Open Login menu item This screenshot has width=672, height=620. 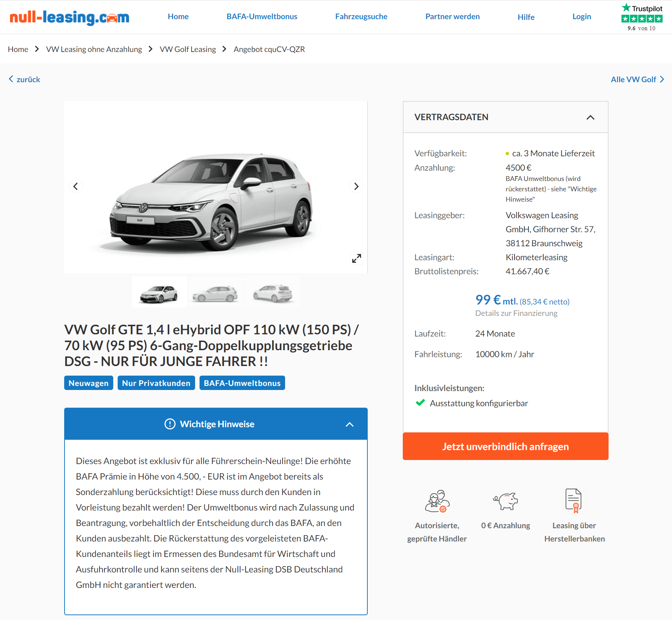pos(582,17)
